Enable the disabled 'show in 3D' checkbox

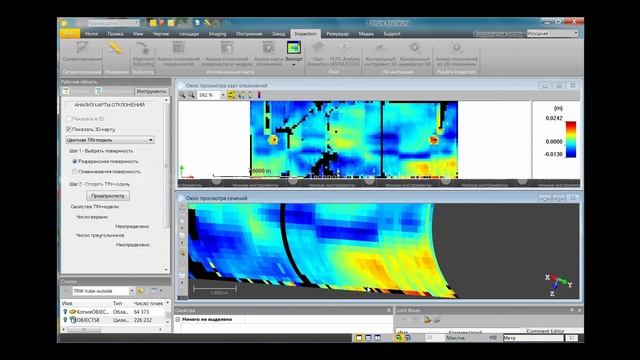(69, 119)
